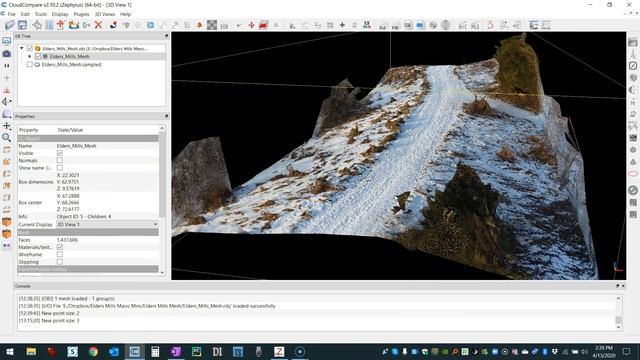Toggle the Show name checkbox
Screen dimensions: 640x360
(x=60, y=168)
